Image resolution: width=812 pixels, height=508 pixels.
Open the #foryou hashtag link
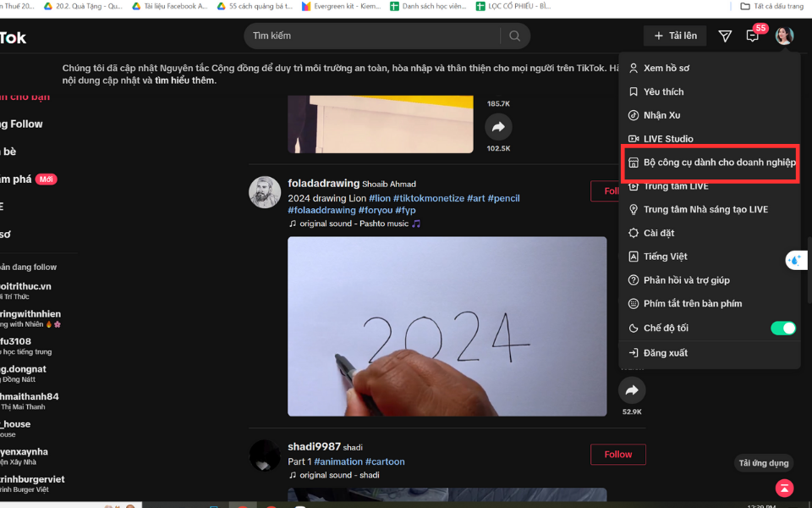coord(376,211)
